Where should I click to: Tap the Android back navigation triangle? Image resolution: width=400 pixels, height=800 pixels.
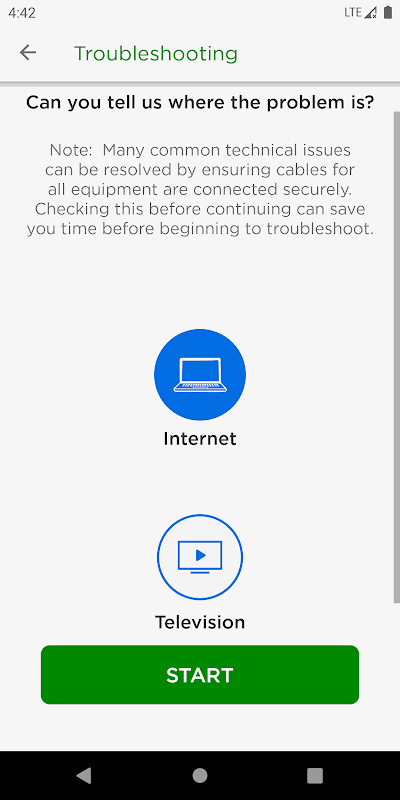tap(84, 776)
